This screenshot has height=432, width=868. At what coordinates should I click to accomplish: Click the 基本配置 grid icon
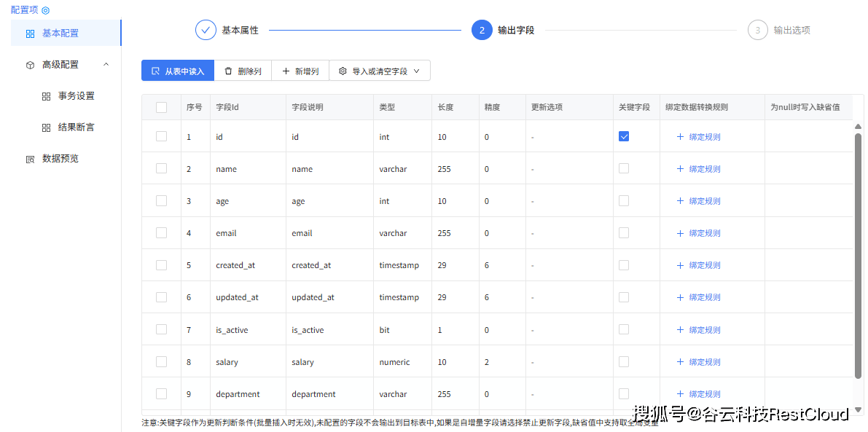point(30,34)
